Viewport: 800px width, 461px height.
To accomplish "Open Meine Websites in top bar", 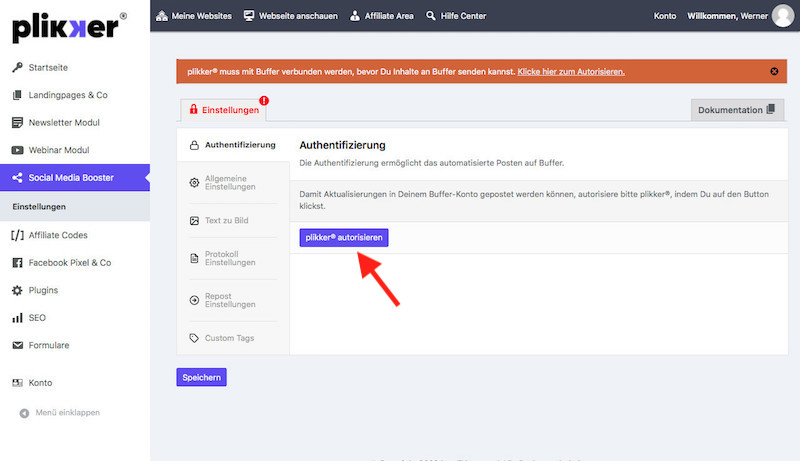I will (x=194, y=16).
